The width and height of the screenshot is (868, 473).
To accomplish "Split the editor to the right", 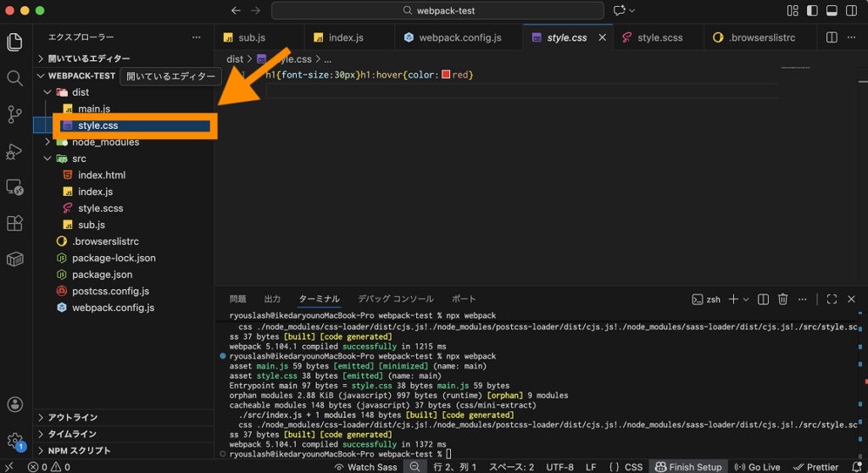I will 832,38.
